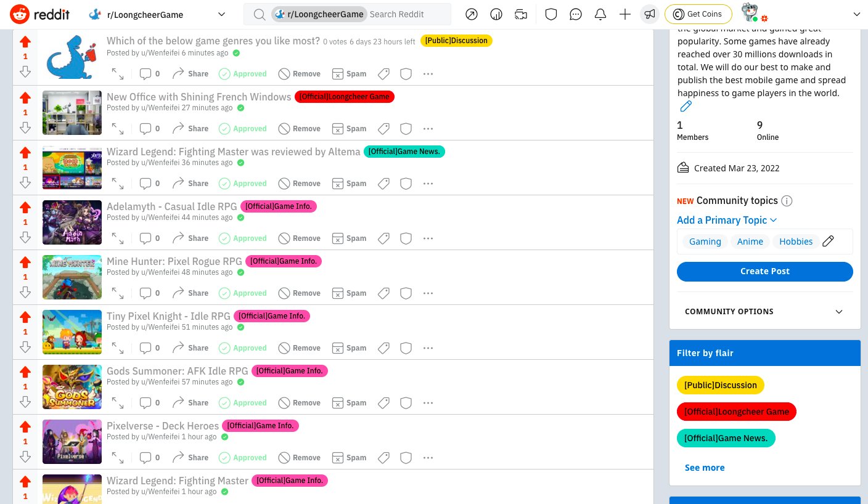Mark the New Office post as Spam
Viewport: 868px width, 504px height.
coord(350,129)
